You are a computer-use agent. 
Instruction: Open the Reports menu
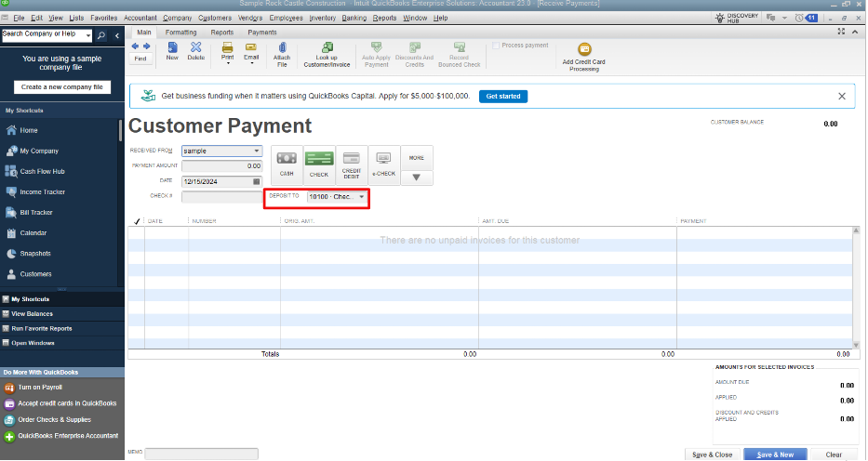point(384,18)
